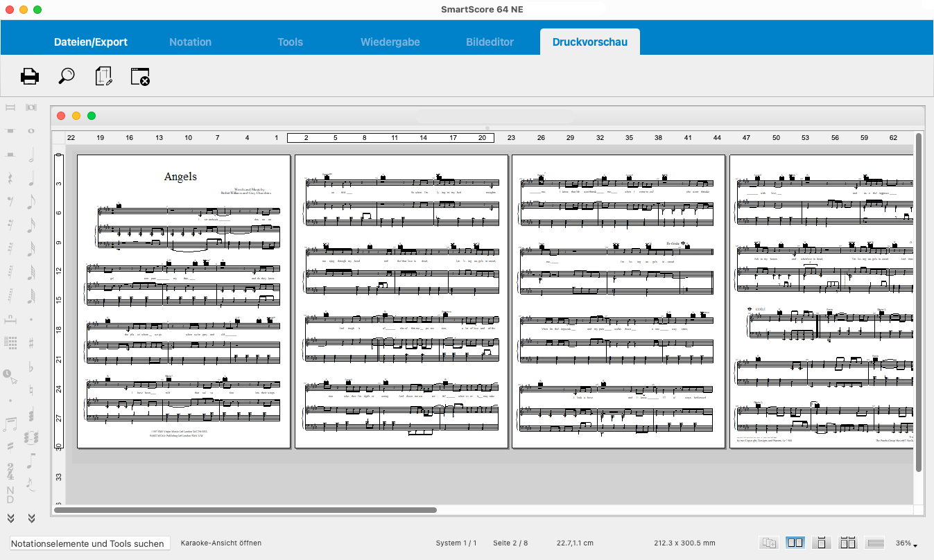This screenshot has width=934, height=560.
Task: Select the half note in the palette
Action: click(x=31, y=156)
